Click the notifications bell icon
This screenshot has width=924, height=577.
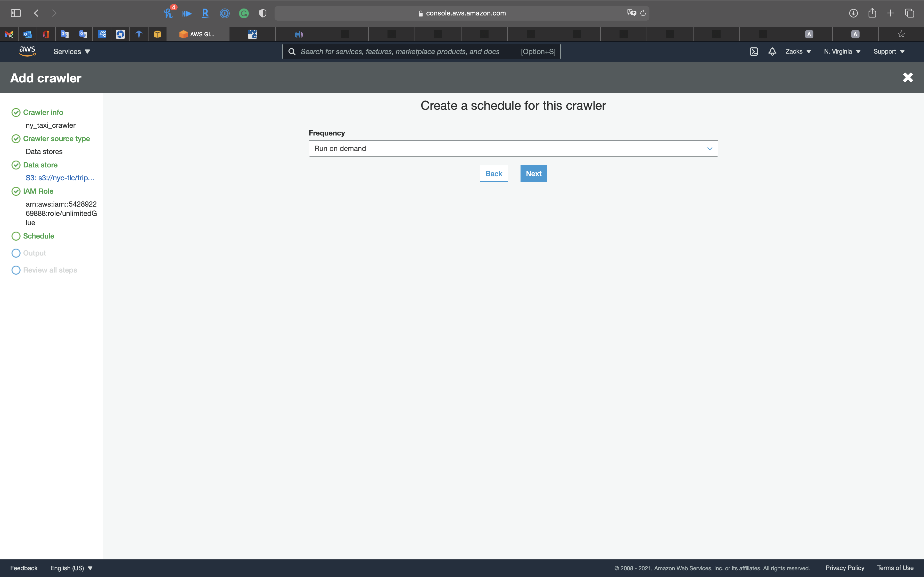click(772, 52)
